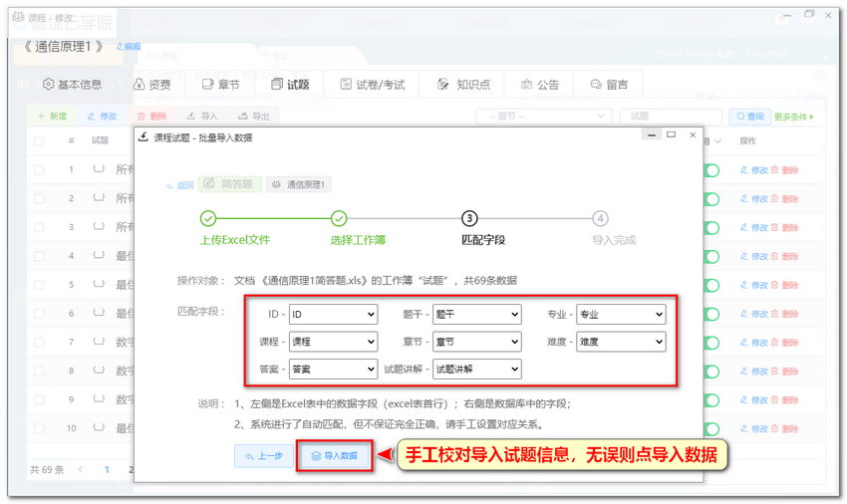
Task: Click the 导入 import toolbar icon
Action: click(x=190, y=117)
